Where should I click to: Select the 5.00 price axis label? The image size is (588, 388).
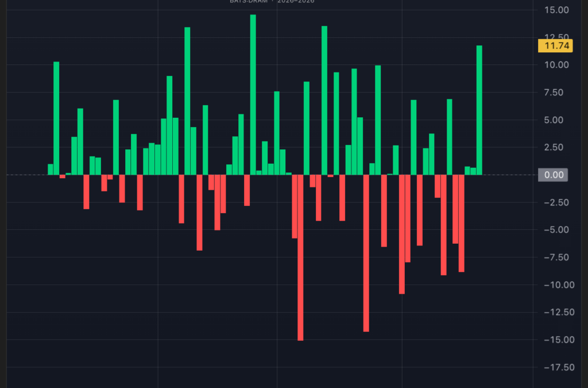point(554,120)
